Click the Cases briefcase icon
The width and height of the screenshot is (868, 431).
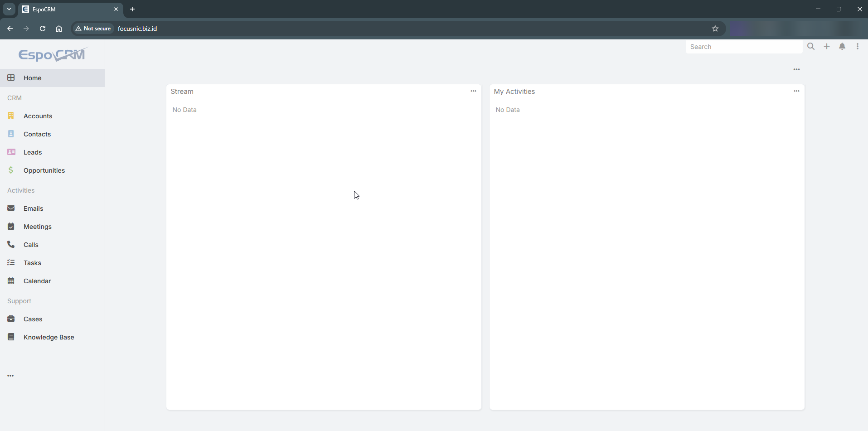tap(11, 319)
